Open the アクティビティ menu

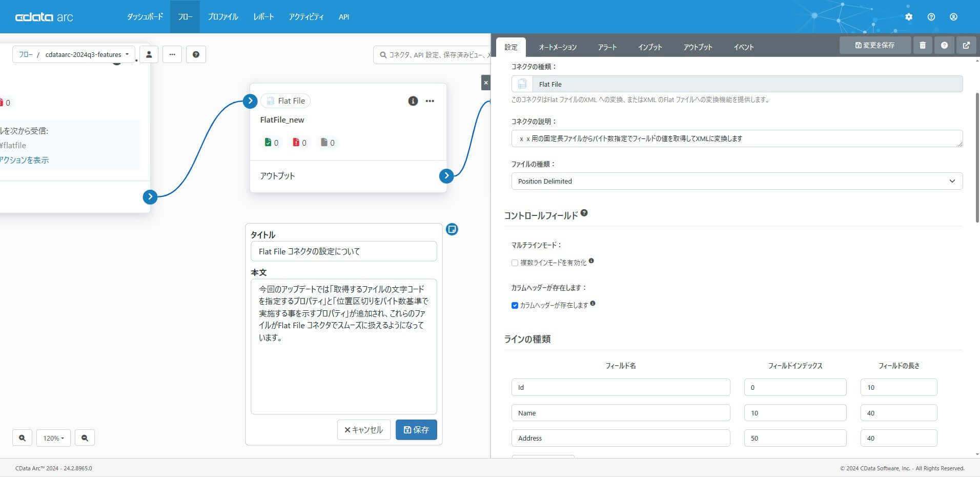pyautogui.click(x=306, y=17)
